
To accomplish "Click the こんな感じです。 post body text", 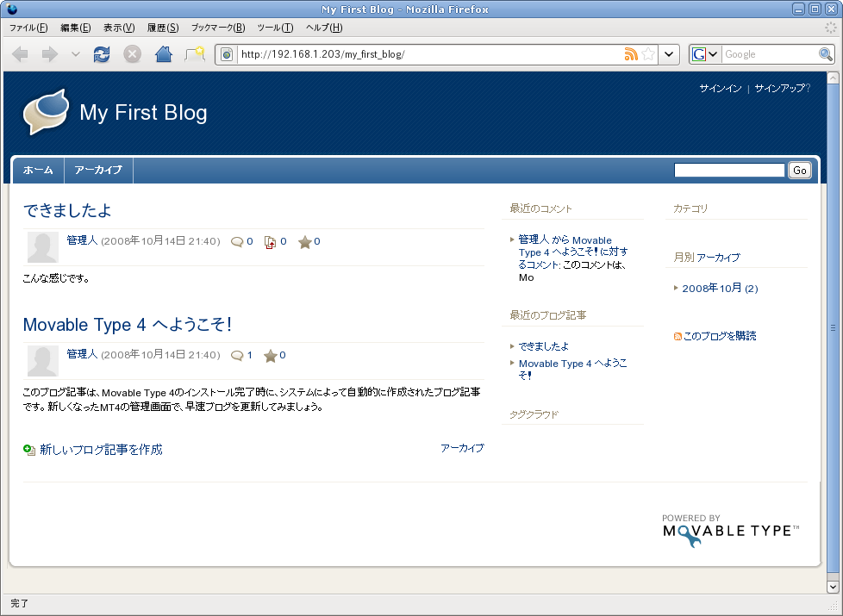I will (x=56, y=278).
